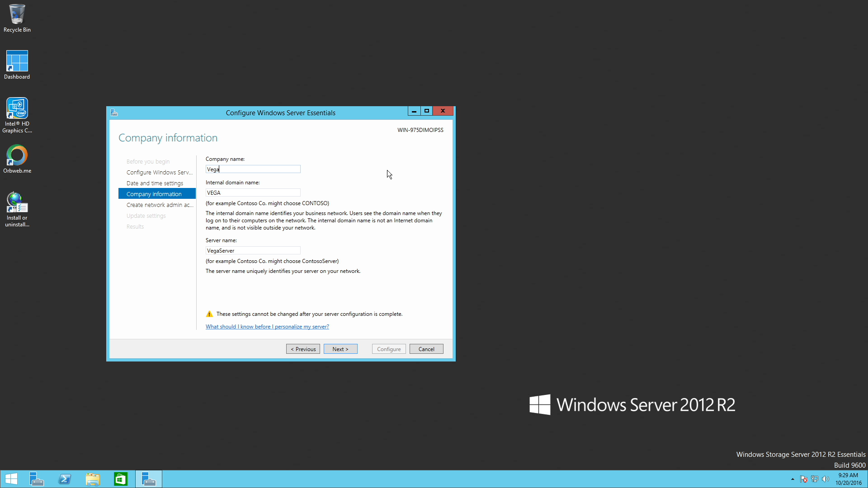Click in the Company name field
Viewport: 868px width, 488px height.
click(253, 169)
